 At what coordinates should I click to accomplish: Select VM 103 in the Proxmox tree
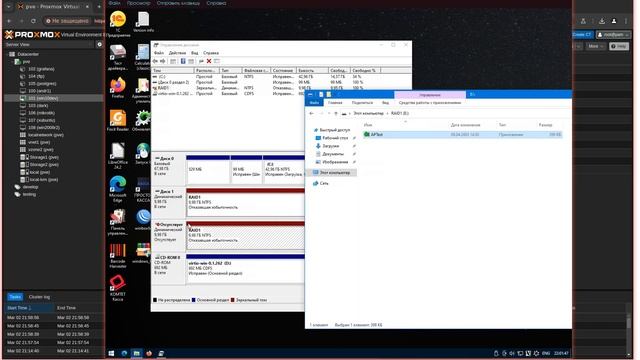[x=53, y=106]
